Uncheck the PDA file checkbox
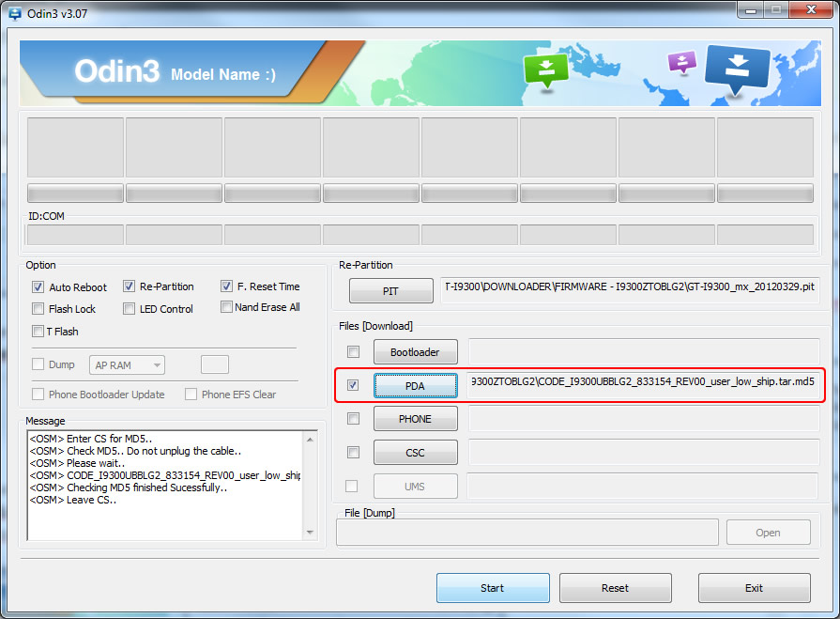 pos(353,385)
